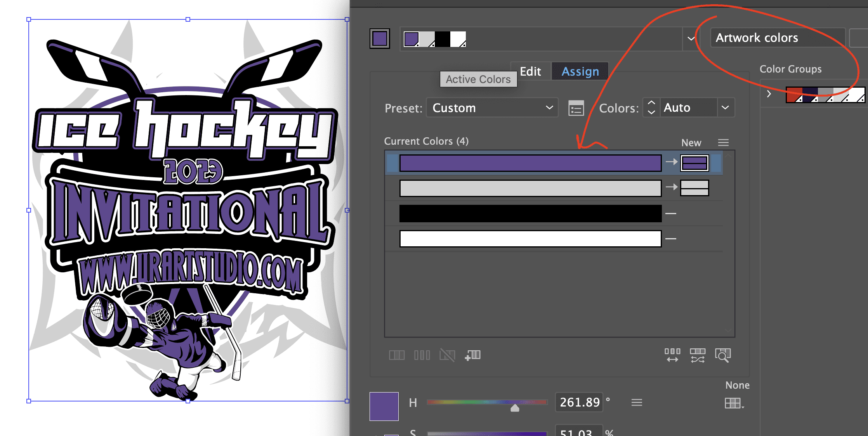Toggle the dash for the black color row
Image resolution: width=868 pixels, height=436 pixels.
coord(671,213)
